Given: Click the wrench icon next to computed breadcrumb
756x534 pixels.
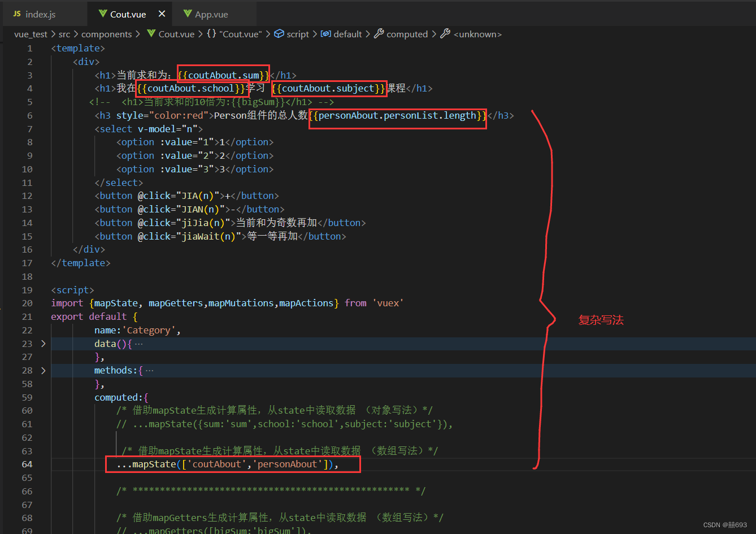Looking at the screenshot, I should pos(378,34).
